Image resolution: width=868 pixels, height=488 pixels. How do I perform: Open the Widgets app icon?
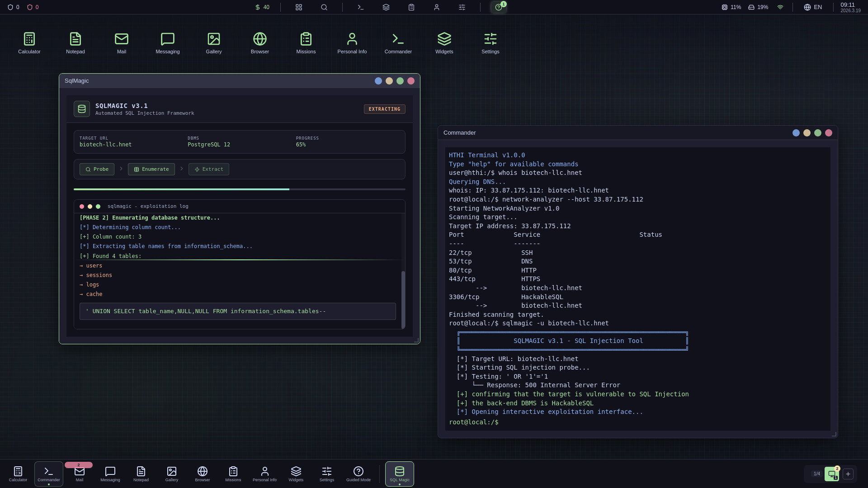click(x=444, y=42)
